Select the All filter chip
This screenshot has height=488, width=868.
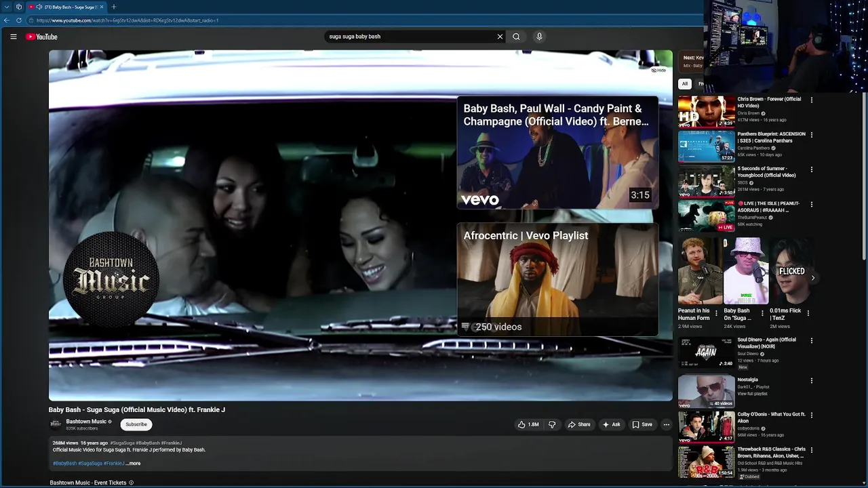(x=685, y=84)
